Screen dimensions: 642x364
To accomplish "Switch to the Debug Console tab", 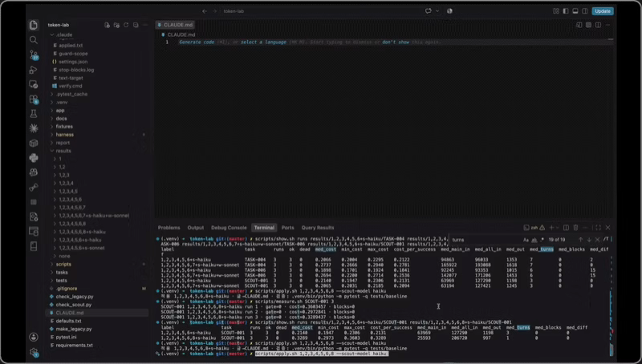I will (x=229, y=228).
